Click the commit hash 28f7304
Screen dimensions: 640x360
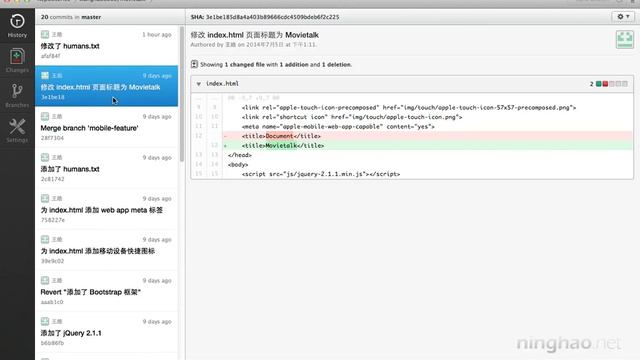click(52, 138)
